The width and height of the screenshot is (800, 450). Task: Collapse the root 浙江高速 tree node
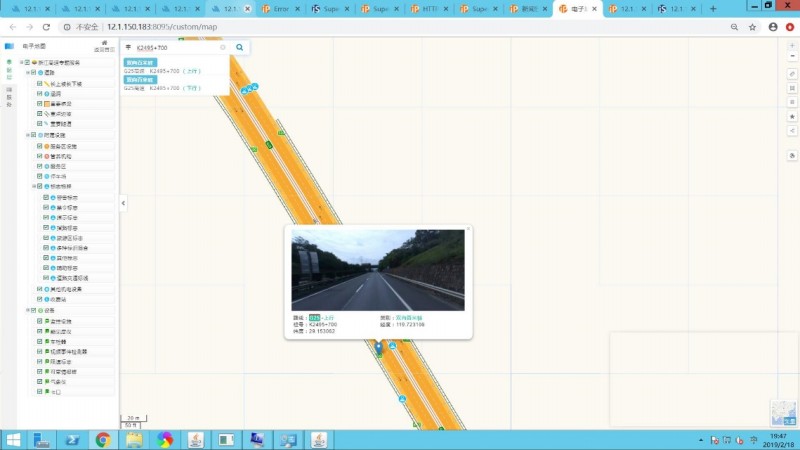(x=21, y=62)
